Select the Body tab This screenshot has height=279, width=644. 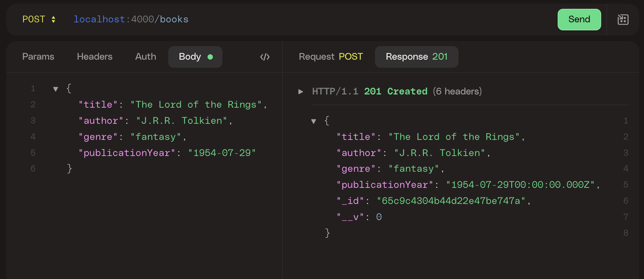click(195, 57)
